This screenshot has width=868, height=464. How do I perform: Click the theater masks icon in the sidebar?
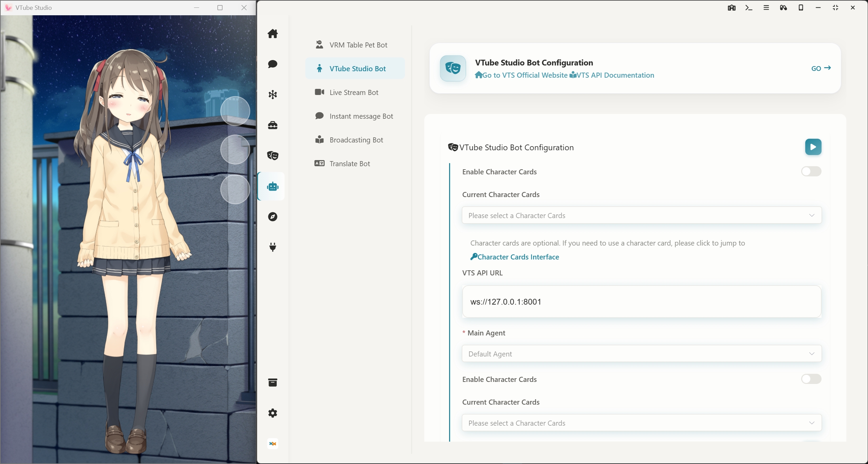(x=273, y=156)
